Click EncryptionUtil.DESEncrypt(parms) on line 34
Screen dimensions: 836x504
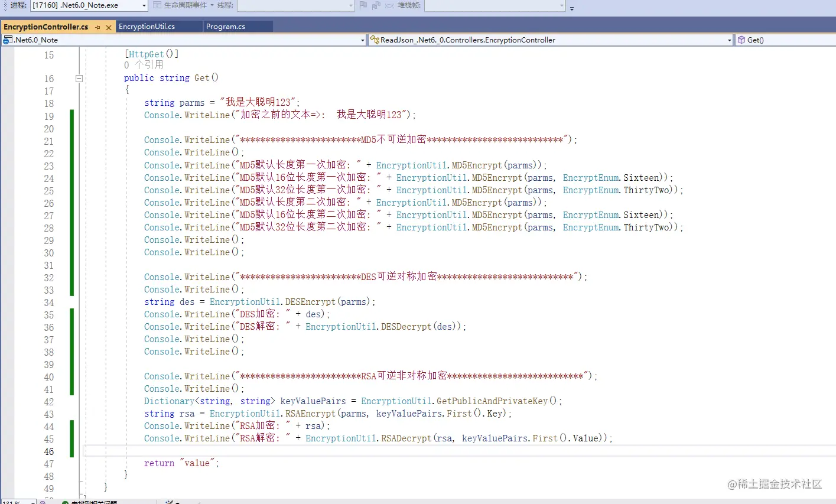(x=290, y=301)
